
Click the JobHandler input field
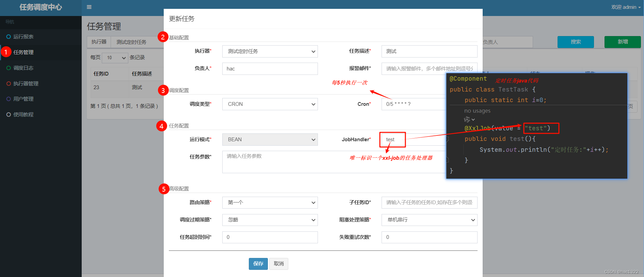pos(414,140)
